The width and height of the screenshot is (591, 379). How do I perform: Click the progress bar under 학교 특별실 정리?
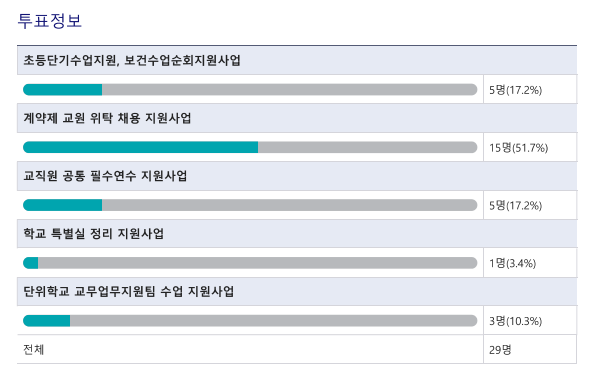tap(250, 263)
